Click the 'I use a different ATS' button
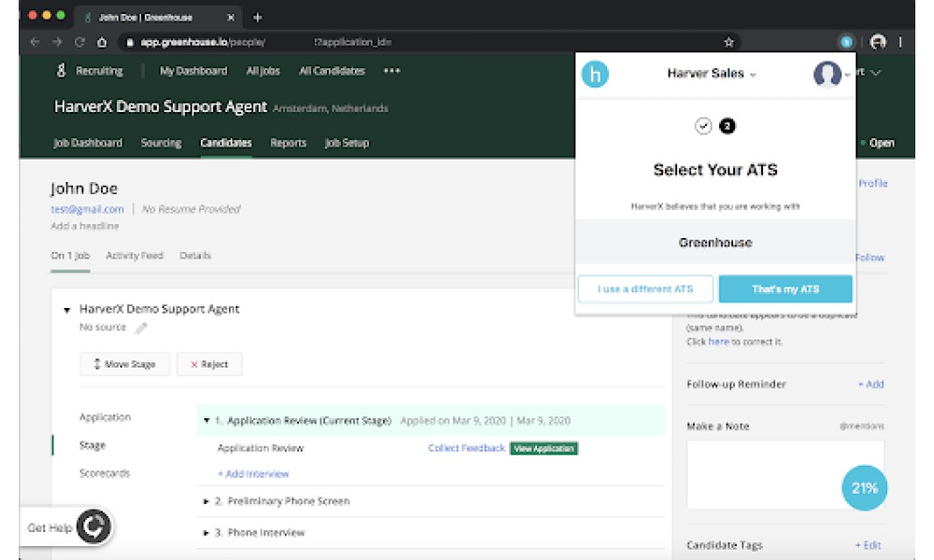Screen dimensions: 934x560 tap(645, 289)
